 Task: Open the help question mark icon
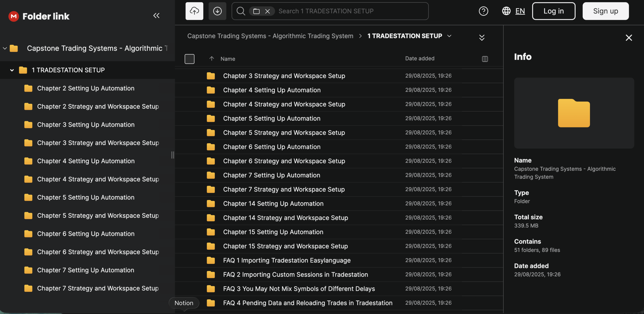pos(483,11)
